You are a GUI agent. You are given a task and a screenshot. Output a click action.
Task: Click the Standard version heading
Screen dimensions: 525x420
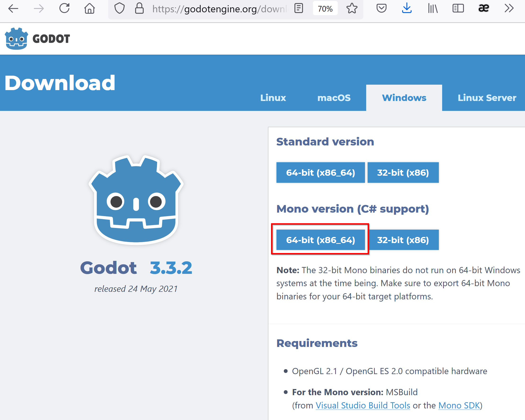[325, 142]
